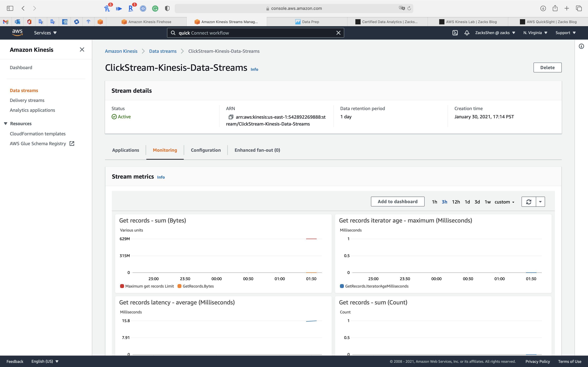Close the Amazon Kinesis side navigation
This screenshot has height=367, width=588.
(82, 49)
